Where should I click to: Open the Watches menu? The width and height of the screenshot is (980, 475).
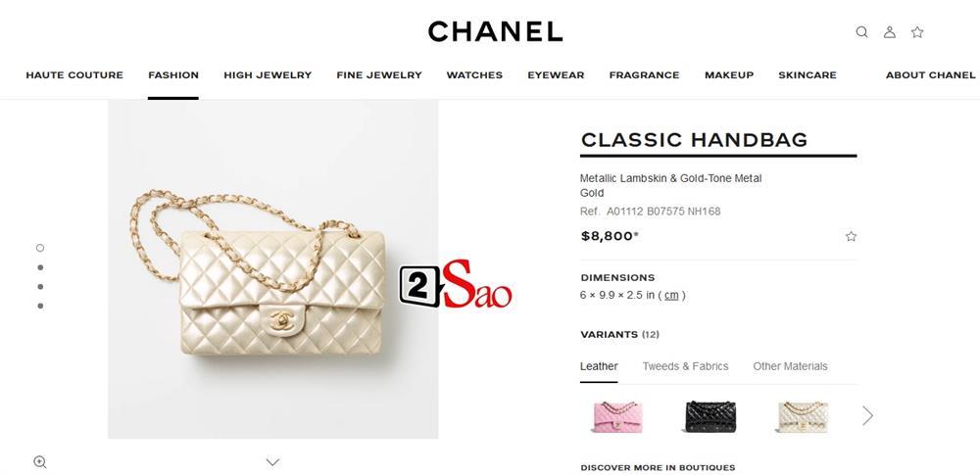click(x=474, y=75)
